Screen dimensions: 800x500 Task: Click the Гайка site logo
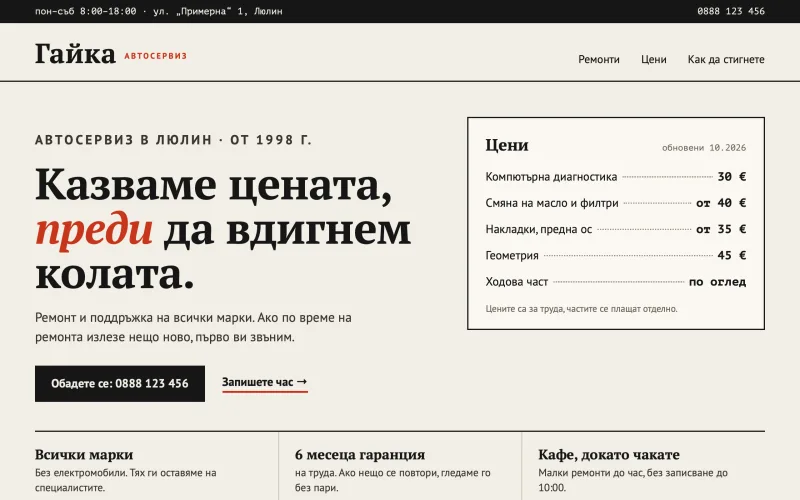click(x=76, y=54)
